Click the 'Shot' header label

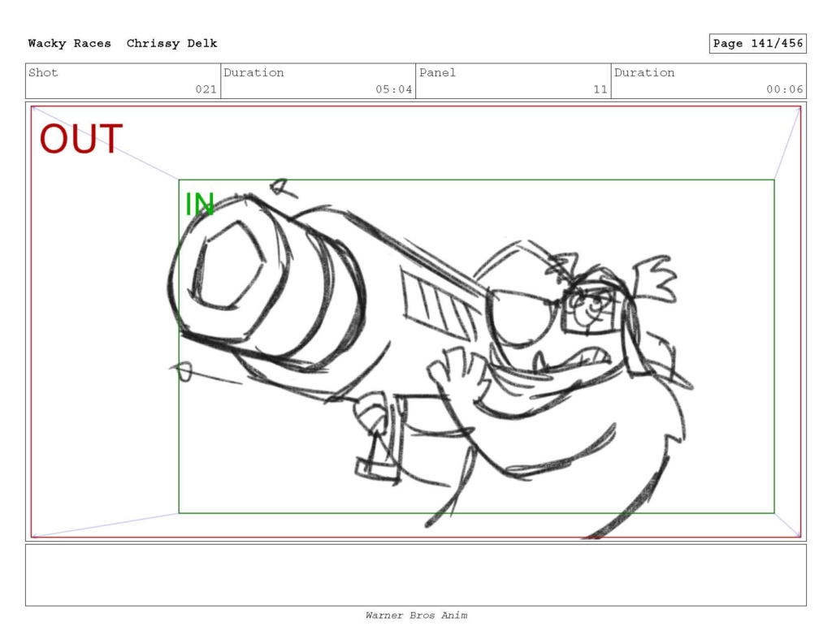click(43, 72)
